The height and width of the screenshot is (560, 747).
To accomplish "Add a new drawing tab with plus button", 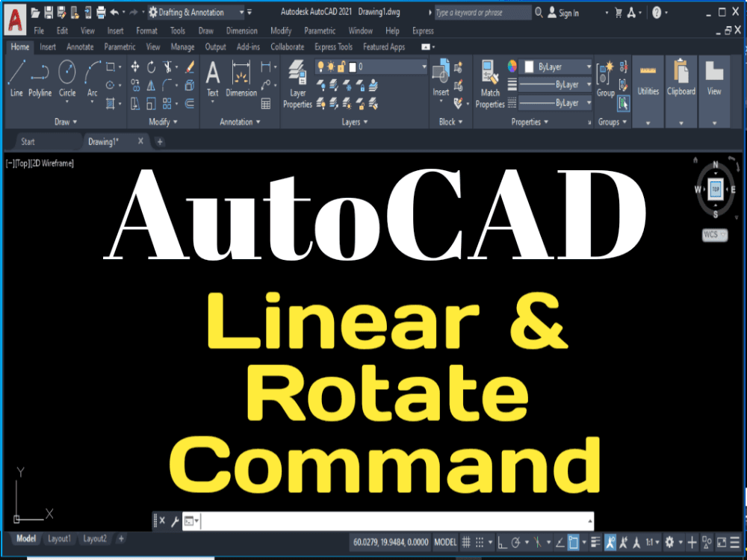I will point(160,141).
